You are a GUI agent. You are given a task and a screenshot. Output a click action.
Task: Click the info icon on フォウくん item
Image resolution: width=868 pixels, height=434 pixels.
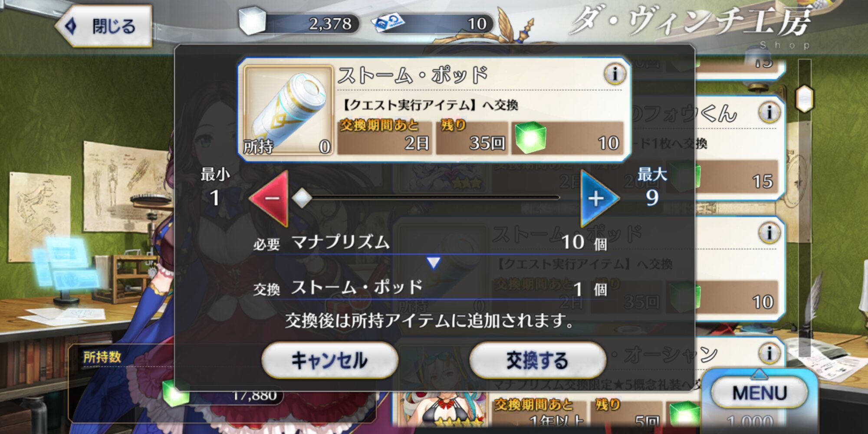(x=769, y=112)
